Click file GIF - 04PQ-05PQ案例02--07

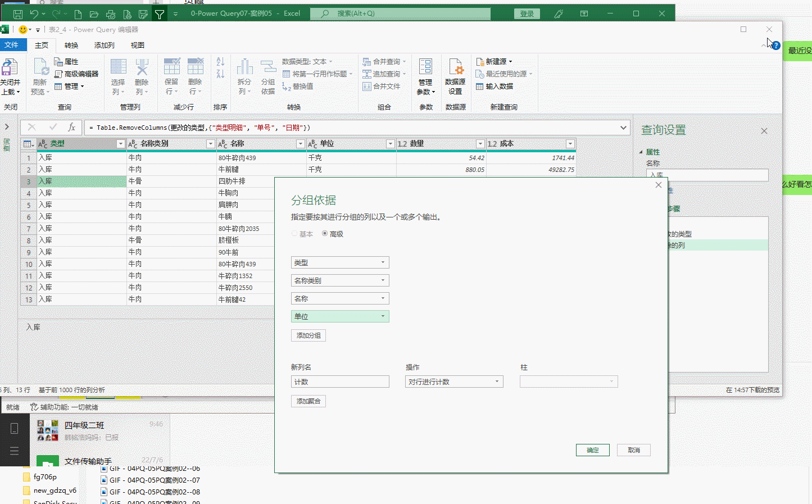[x=150, y=480]
